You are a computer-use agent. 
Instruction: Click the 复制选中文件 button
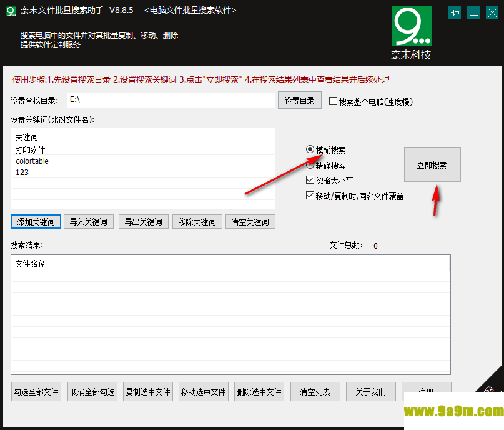click(148, 392)
